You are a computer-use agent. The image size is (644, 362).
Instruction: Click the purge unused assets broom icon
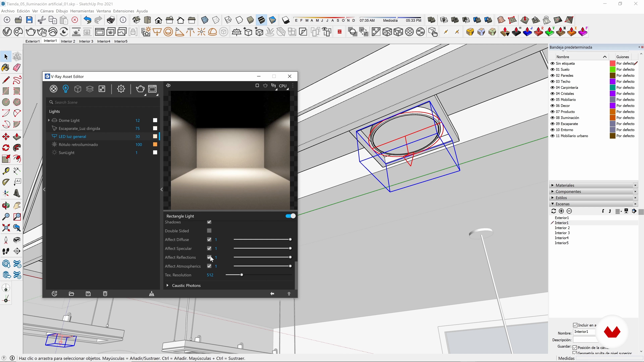(x=152, y=294)
